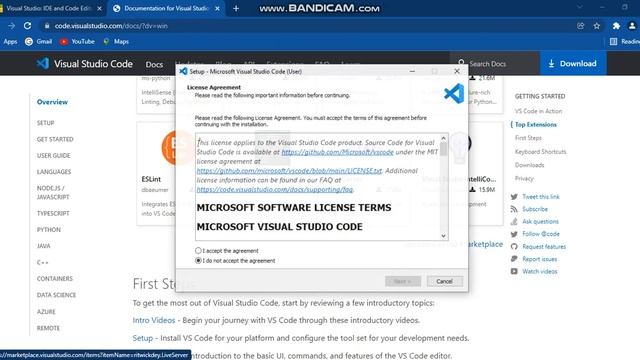Open the Extensions puzzle icon

(x=616, y=26)
